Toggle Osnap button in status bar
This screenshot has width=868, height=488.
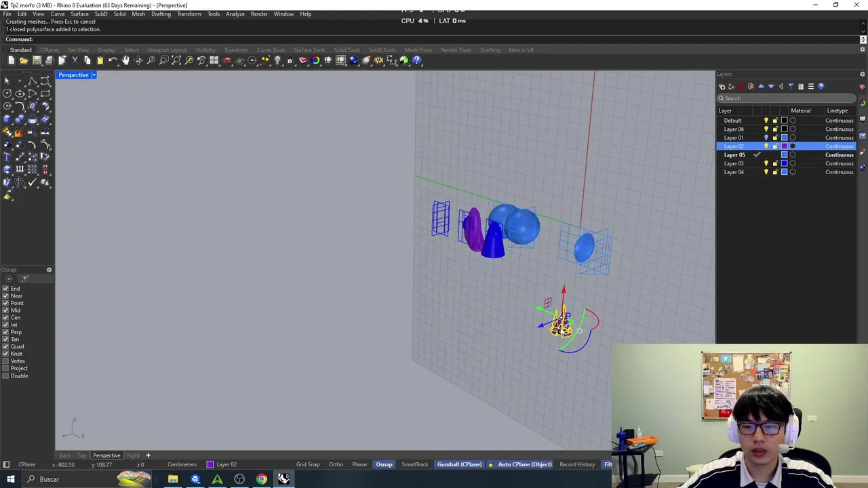point(384,464)
